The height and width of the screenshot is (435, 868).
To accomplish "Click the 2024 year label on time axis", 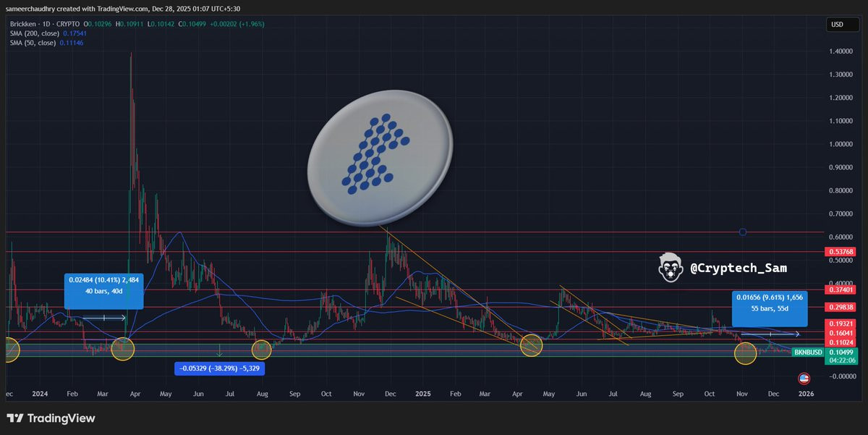I will click(40, 395).
